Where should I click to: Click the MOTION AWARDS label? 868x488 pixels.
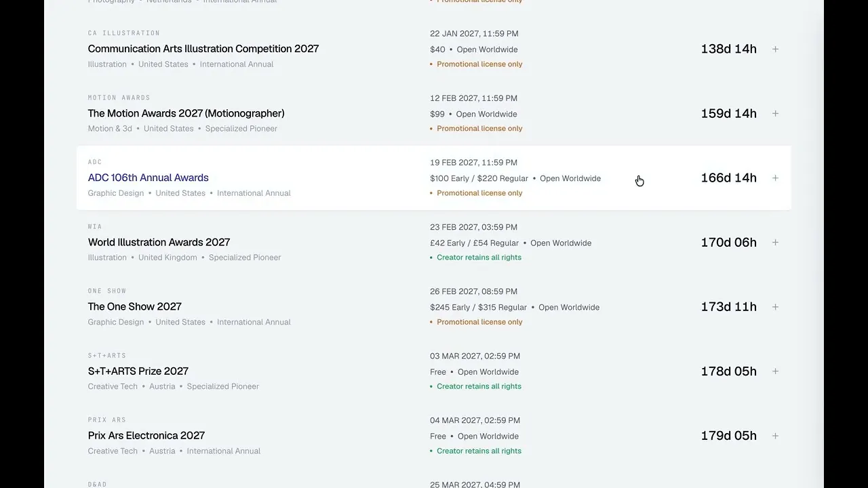click(x=119, y=98)
